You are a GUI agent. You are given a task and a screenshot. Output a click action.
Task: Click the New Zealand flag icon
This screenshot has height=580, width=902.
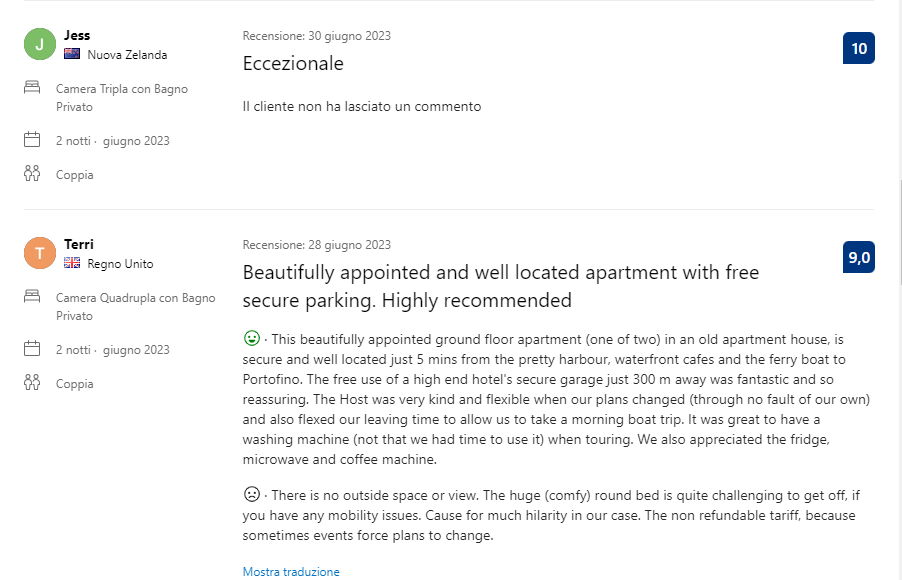click(x=72, y=54)
